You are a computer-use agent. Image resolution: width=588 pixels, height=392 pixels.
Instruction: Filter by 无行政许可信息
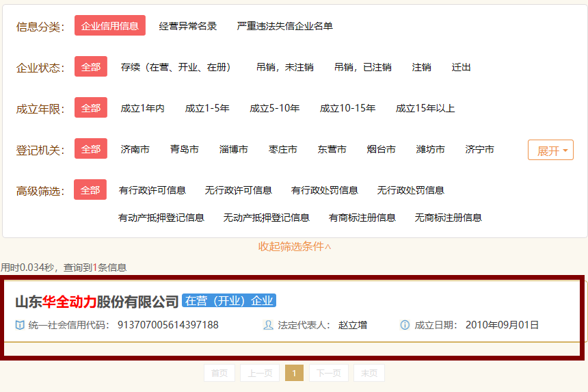click(x=238, y=190)
